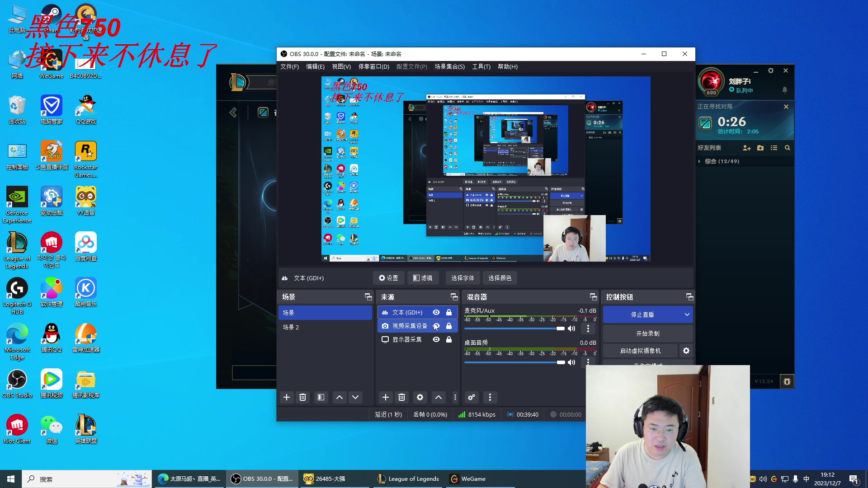
Task: Cancel the League matchmaking queue
Action: pyautogui.click(x=786, y=107)
